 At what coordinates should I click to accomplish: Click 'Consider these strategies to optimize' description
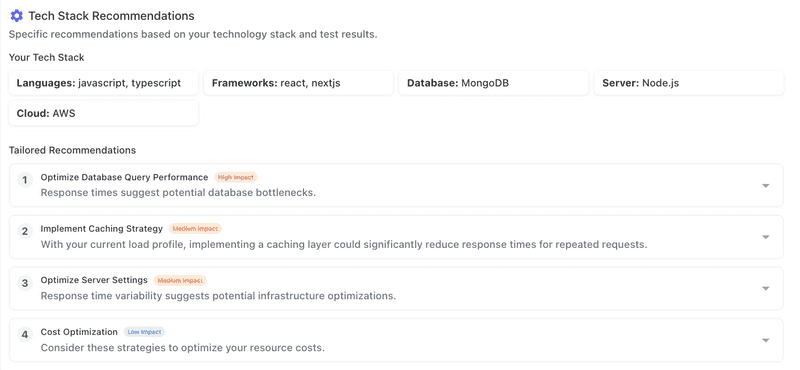pyautogui.click(x=183, y=348)
